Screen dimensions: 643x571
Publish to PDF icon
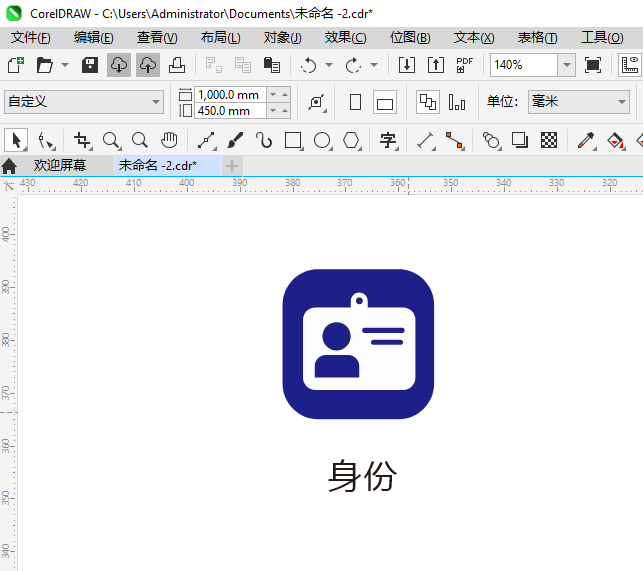pyautogui.click(x=465, y=65)
